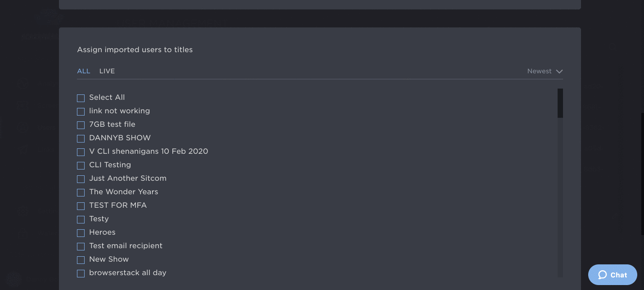Check the 'link not working' title
644x290 pixels.
tap(81, 112)
